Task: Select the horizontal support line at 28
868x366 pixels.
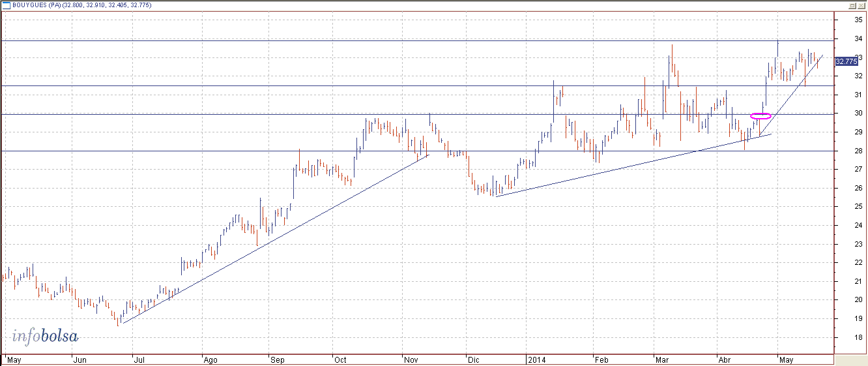Action: (417, 151)
